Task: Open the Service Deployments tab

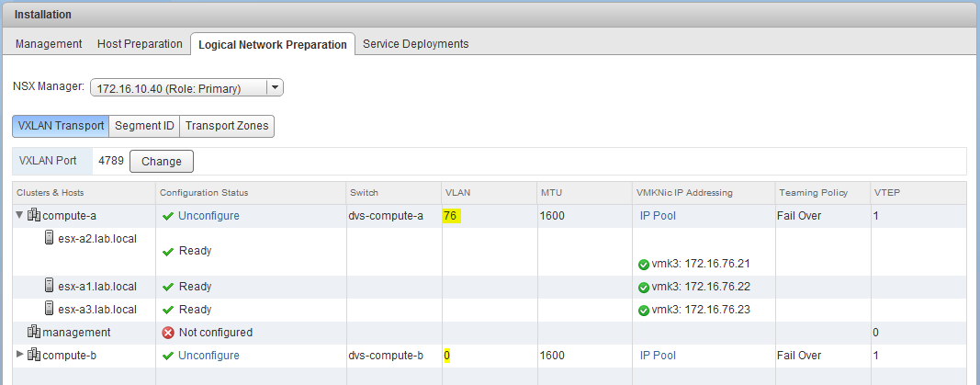Action: click(x=415, y=44)
